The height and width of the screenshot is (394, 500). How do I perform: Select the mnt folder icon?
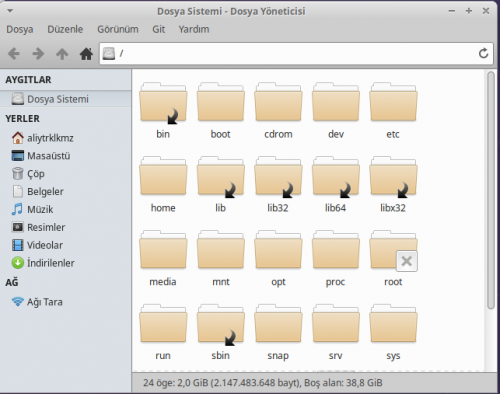point(221,249)
